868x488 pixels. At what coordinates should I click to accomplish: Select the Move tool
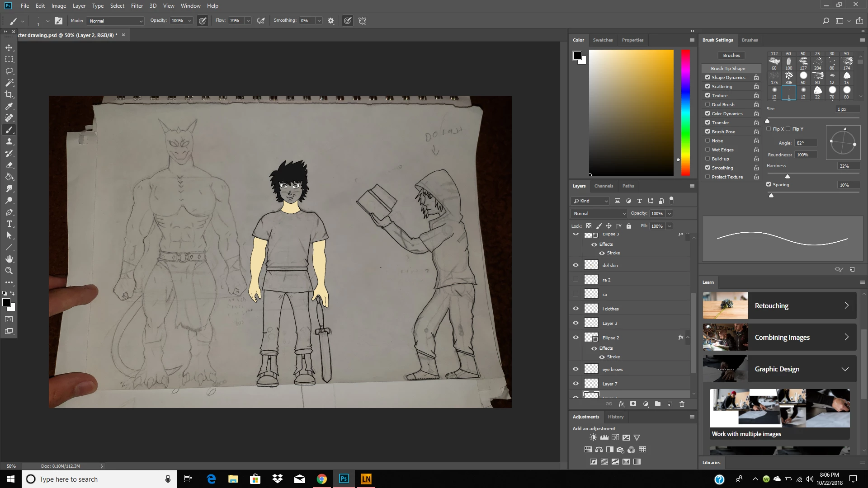point(9,47)
